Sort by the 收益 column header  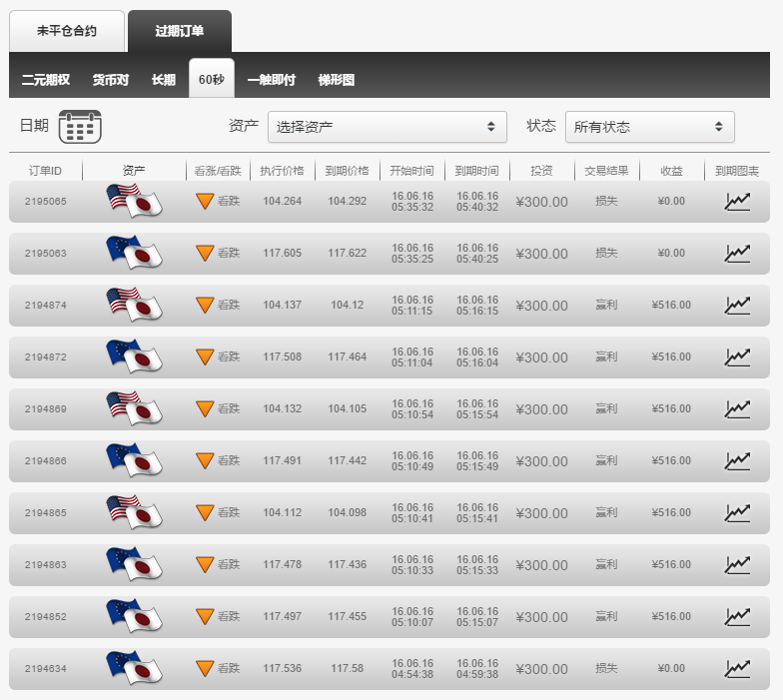pos(671,171)
